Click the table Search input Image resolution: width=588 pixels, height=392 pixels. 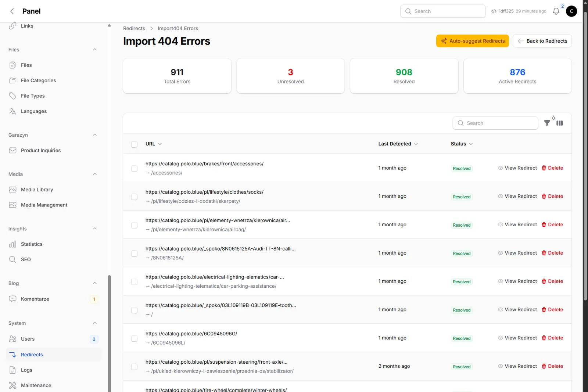(495, 123)
